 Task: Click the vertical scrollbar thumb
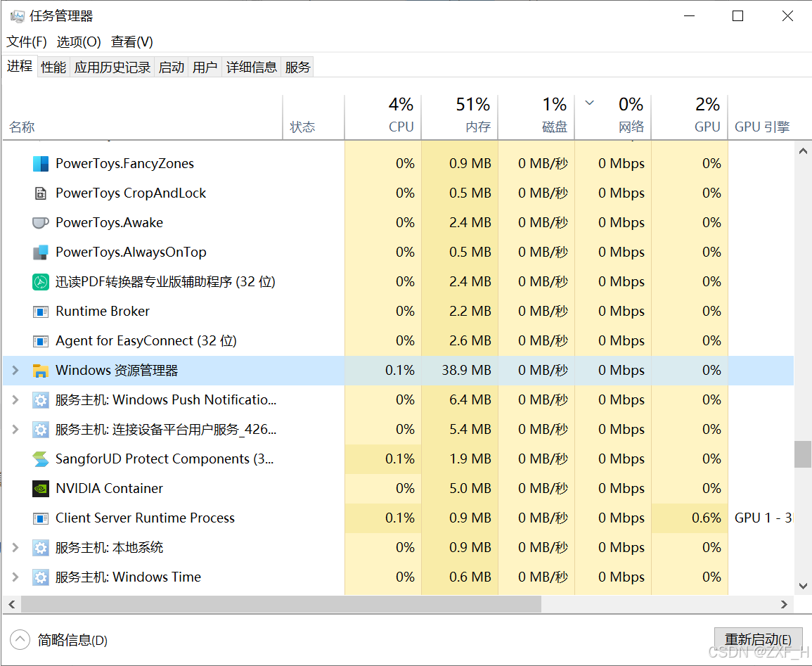coord(803,454)
